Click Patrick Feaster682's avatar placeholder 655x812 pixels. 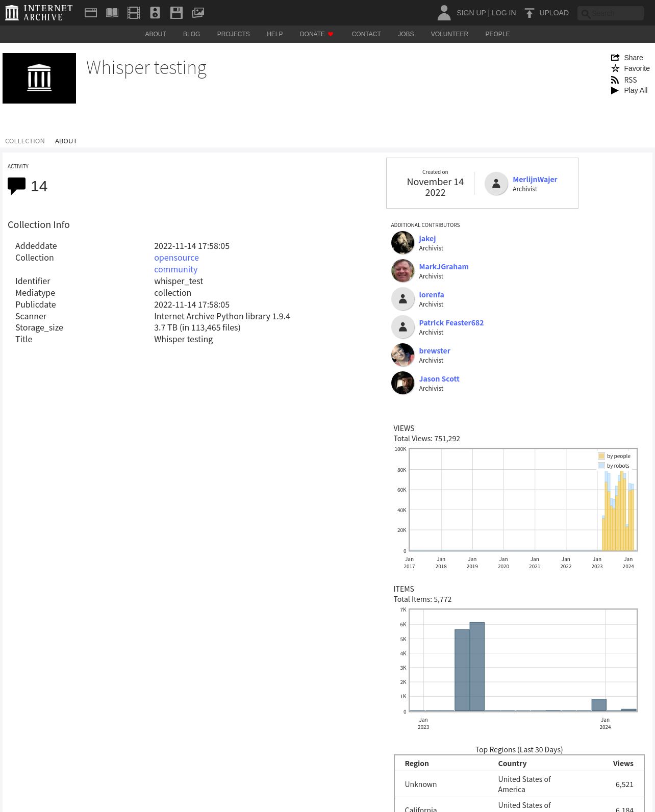(x=402, y=327)
